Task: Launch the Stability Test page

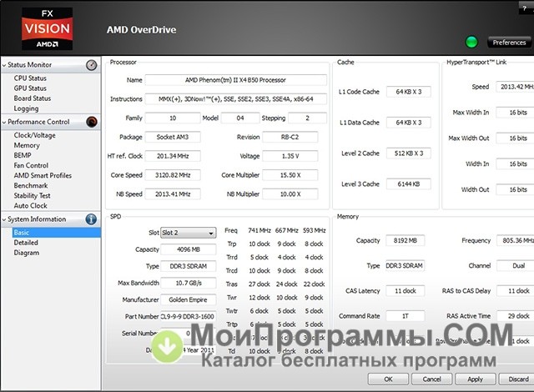Action: [x=32, y=196]
